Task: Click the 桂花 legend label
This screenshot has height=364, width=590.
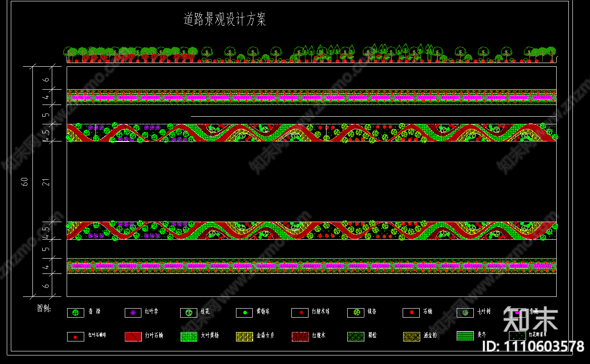Action: [x=205, y=311]
